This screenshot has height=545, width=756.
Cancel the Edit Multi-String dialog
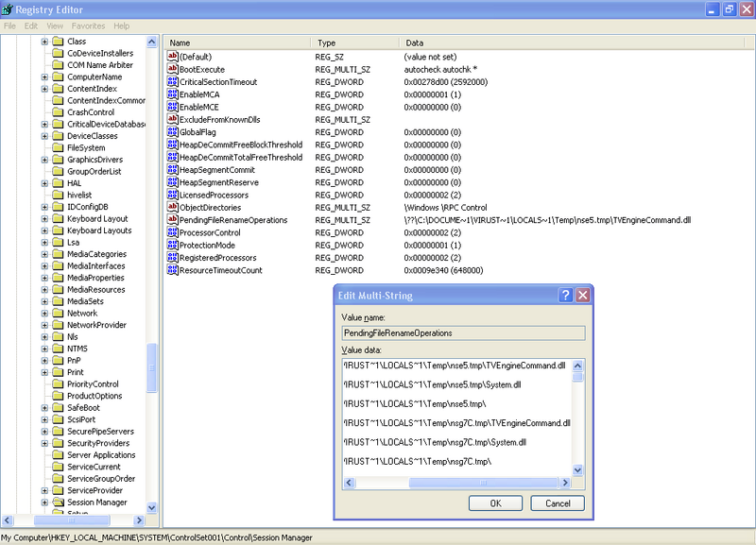(x=558, y=503)
